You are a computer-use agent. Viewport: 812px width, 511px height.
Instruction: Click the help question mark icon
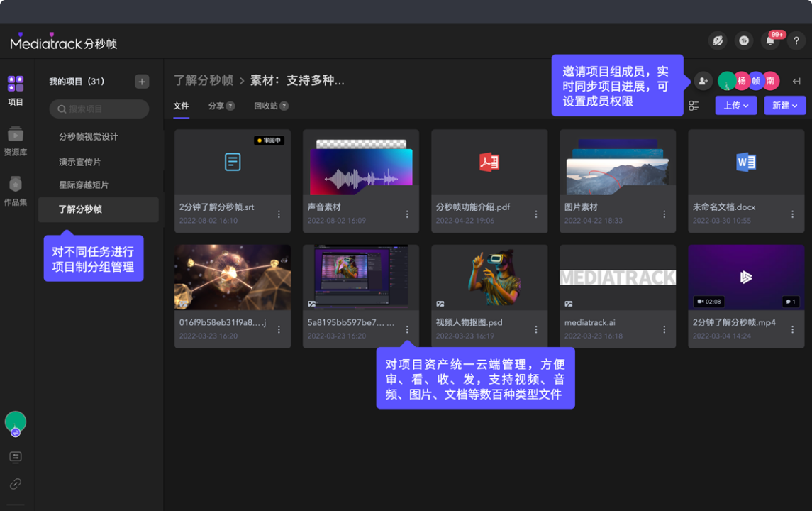(796, 41)
